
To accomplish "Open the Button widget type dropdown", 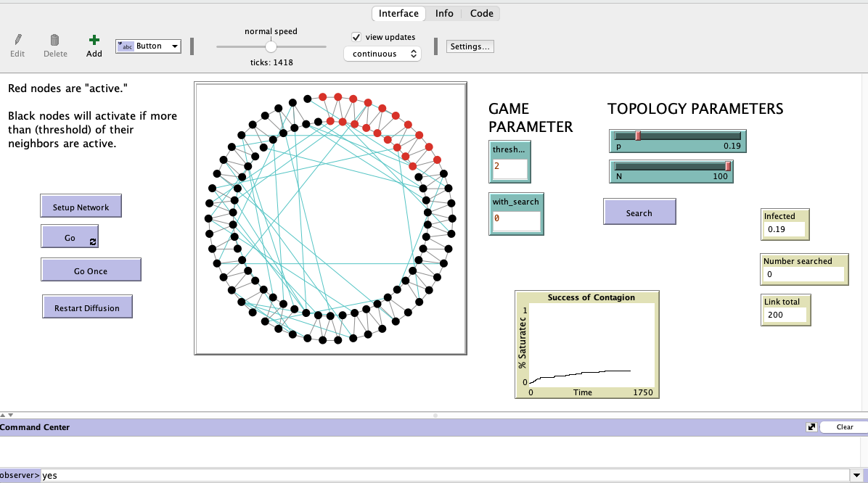I will pos(148,46).
